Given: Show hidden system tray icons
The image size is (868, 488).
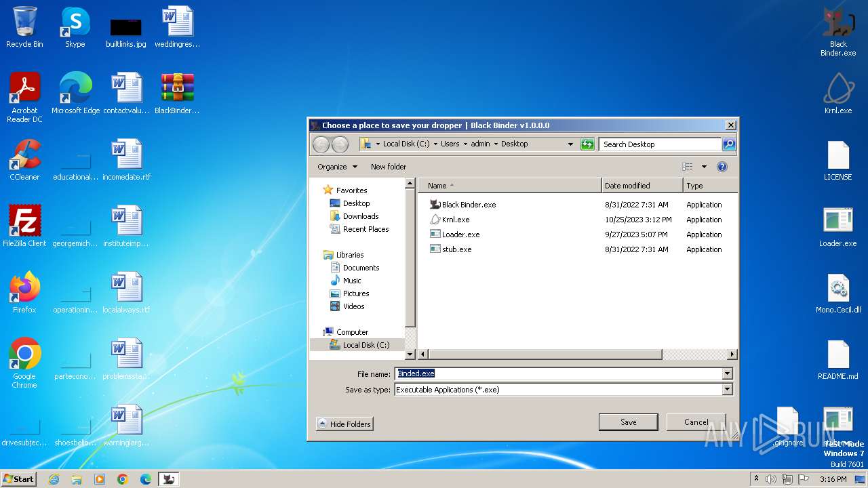Looking at the screenshot, I should (x=757, y=479).
